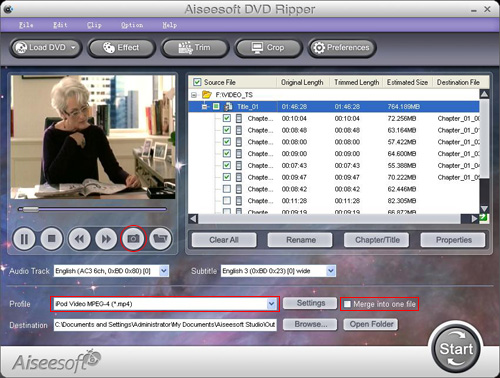Expand the Profile format dropdown
The image size is (500, 378).
coord(272,304)
